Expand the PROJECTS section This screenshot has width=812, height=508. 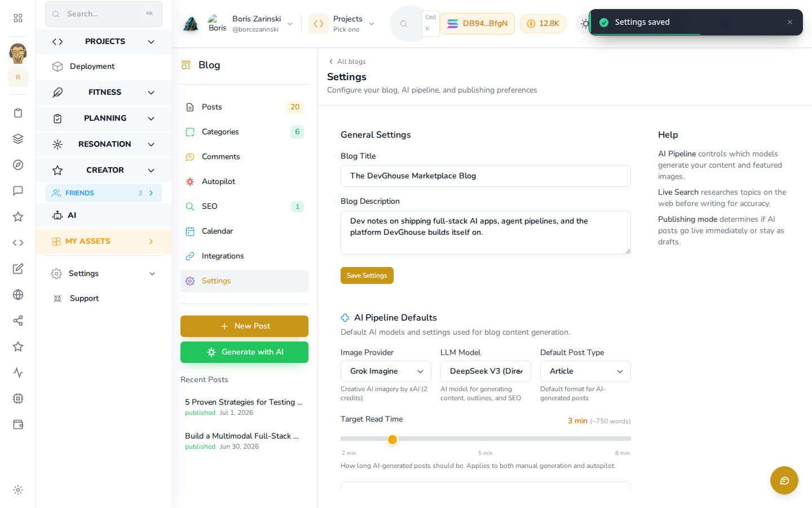104,41
